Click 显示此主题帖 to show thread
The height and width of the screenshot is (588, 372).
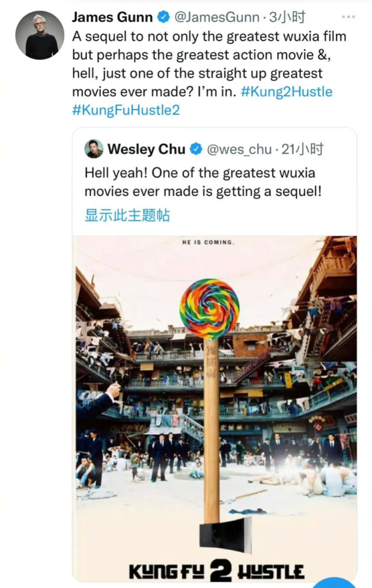[127, 216]
